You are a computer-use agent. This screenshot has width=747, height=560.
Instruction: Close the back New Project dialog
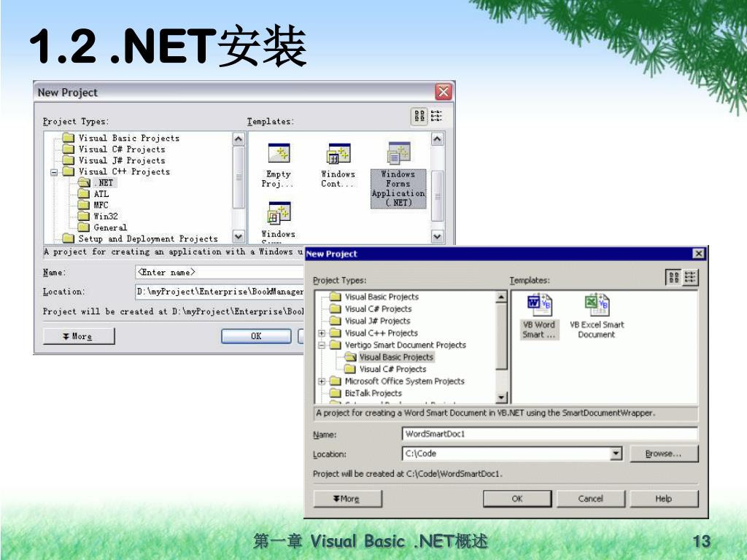(x=444, y=91)
